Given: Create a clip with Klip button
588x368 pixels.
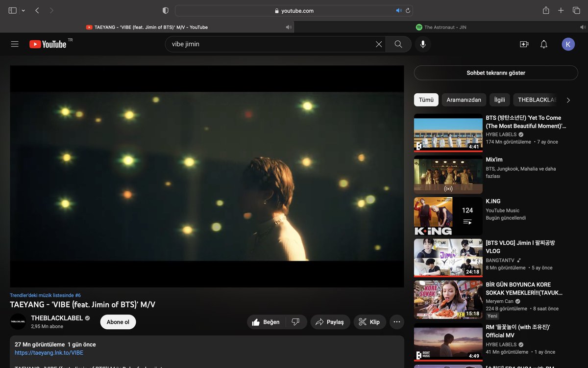Looking at the screenshot, I should point(370,322).
